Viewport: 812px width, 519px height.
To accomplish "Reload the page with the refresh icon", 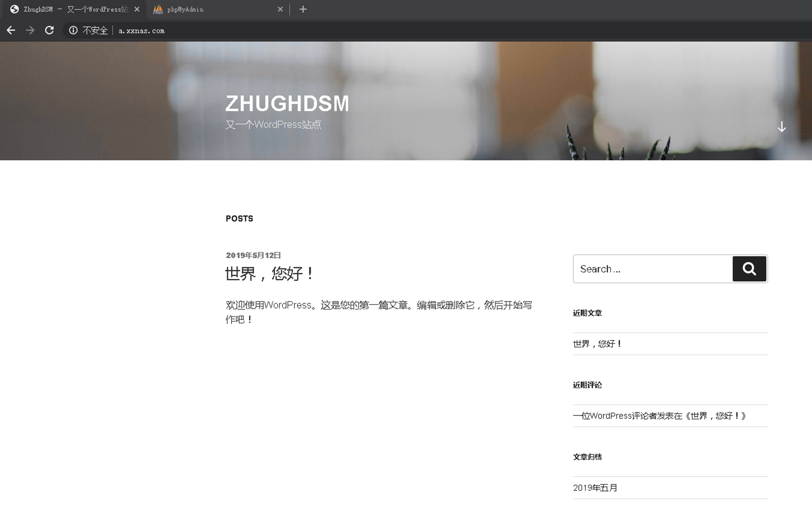I will tap(49, 30).
